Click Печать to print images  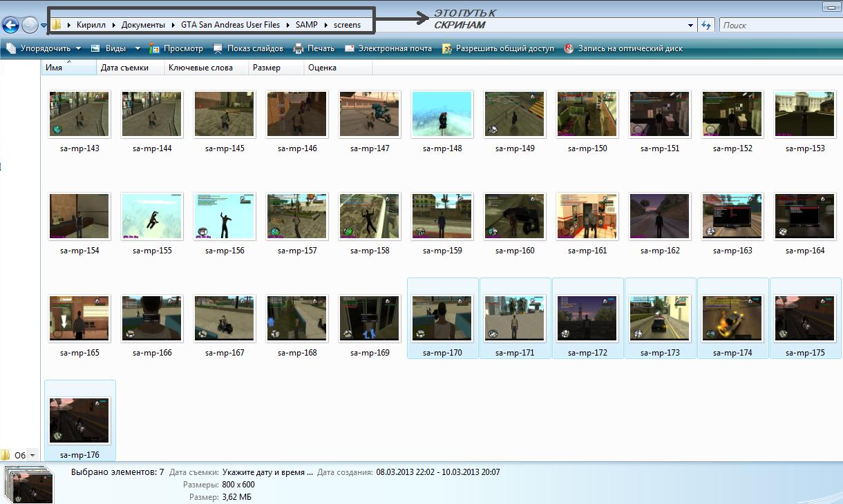(314, 48)
